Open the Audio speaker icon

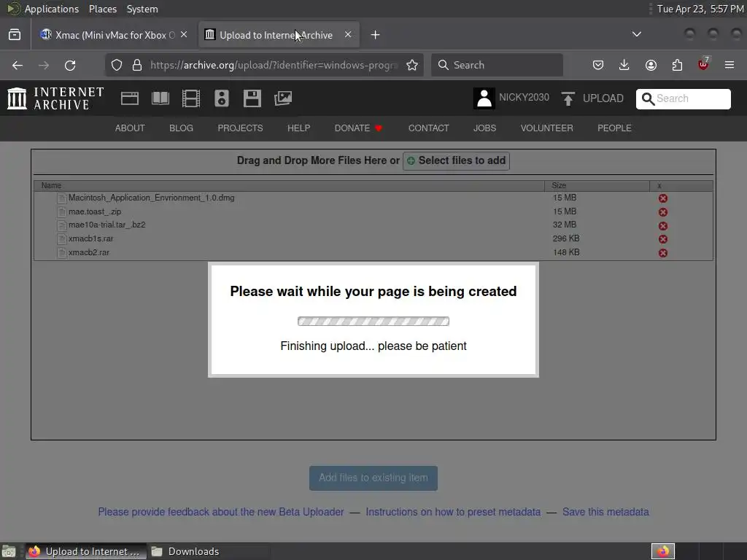(x=222, y=98)
